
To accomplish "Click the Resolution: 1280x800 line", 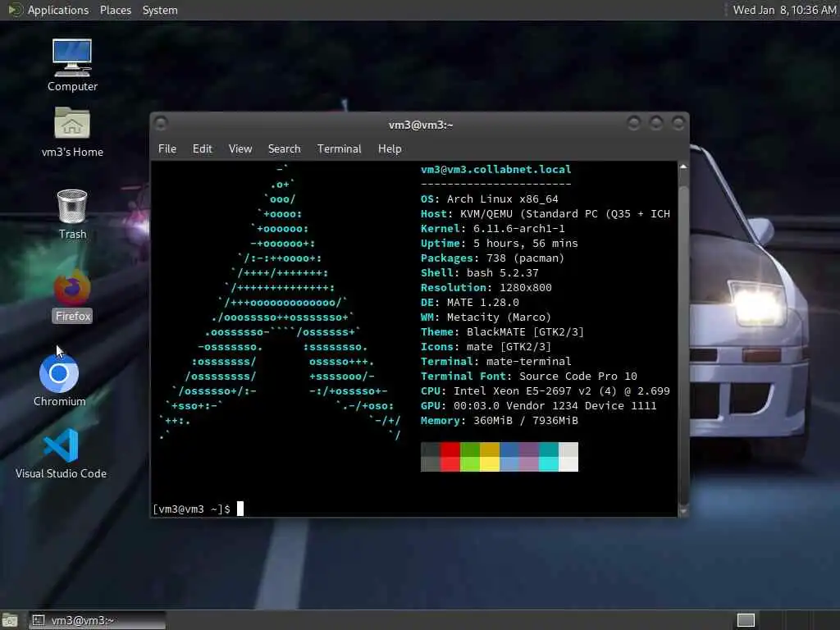I will [x=486, y=288].
